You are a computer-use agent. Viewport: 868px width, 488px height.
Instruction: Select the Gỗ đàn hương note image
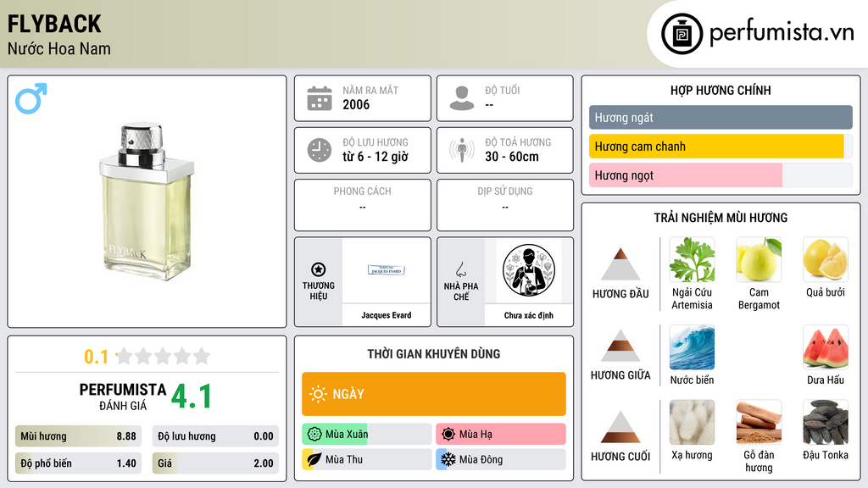pos(759,422)
